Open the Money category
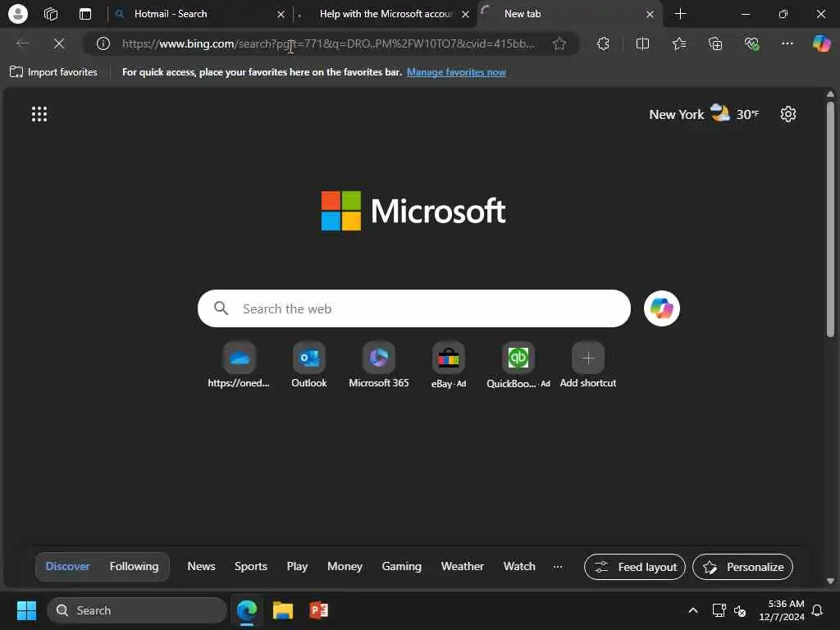840x630 pixels. point(345,566)
